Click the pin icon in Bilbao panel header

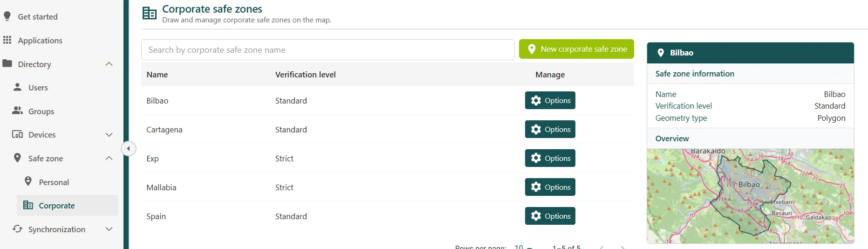tap(661, 53)
